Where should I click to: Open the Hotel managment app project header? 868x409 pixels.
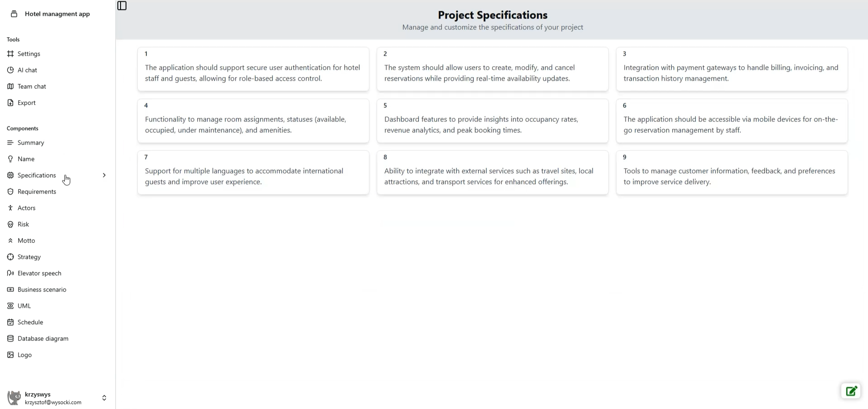point(57,14)
